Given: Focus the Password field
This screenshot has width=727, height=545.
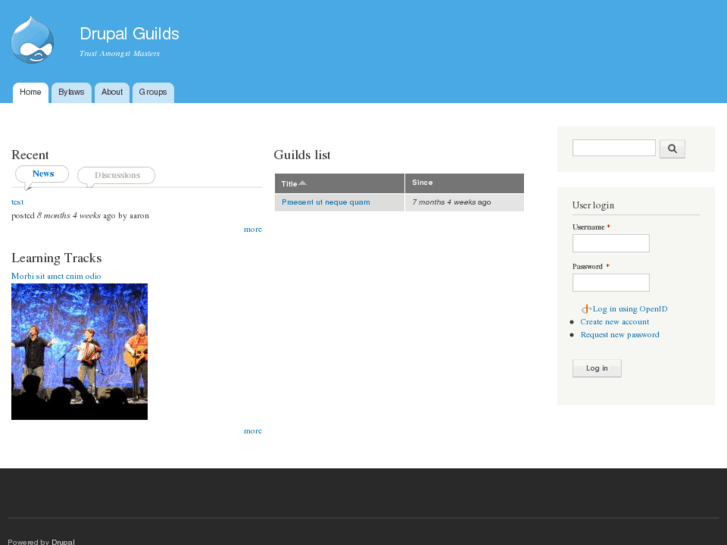Looking at the screenshot, I should click(x=611, y=283).
